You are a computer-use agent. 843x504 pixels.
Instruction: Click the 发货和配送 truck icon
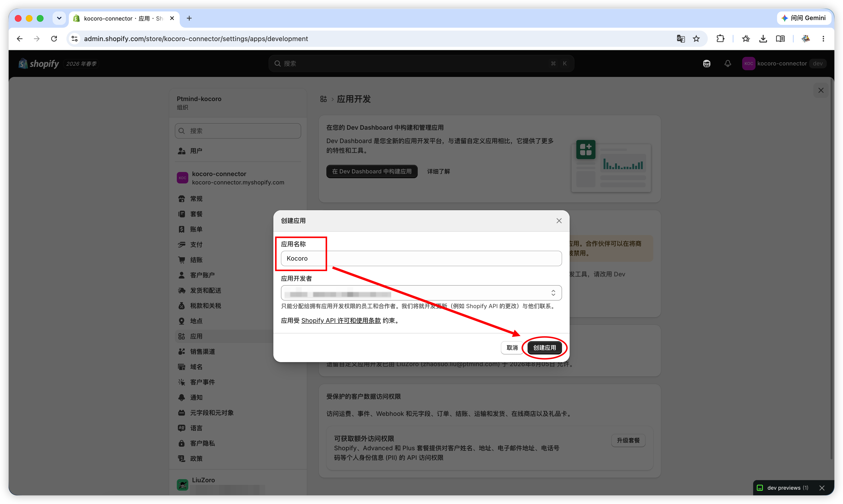(182, 290)
